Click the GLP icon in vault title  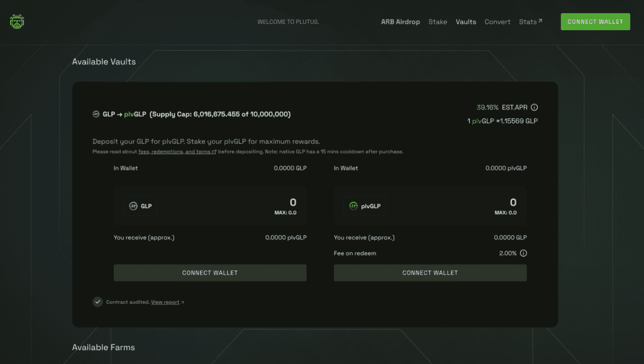(x=96, y=114)
